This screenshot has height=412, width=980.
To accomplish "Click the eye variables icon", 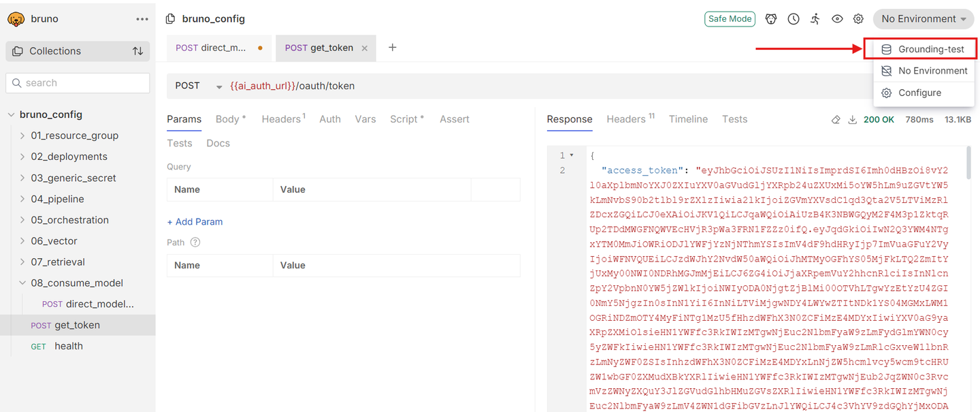I will tap(837, 19).
